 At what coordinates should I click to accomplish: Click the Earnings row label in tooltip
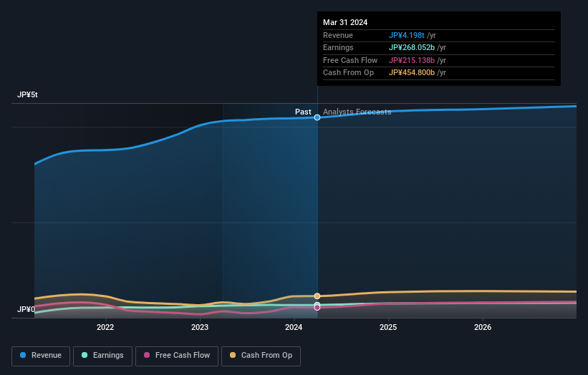[338, 47]
